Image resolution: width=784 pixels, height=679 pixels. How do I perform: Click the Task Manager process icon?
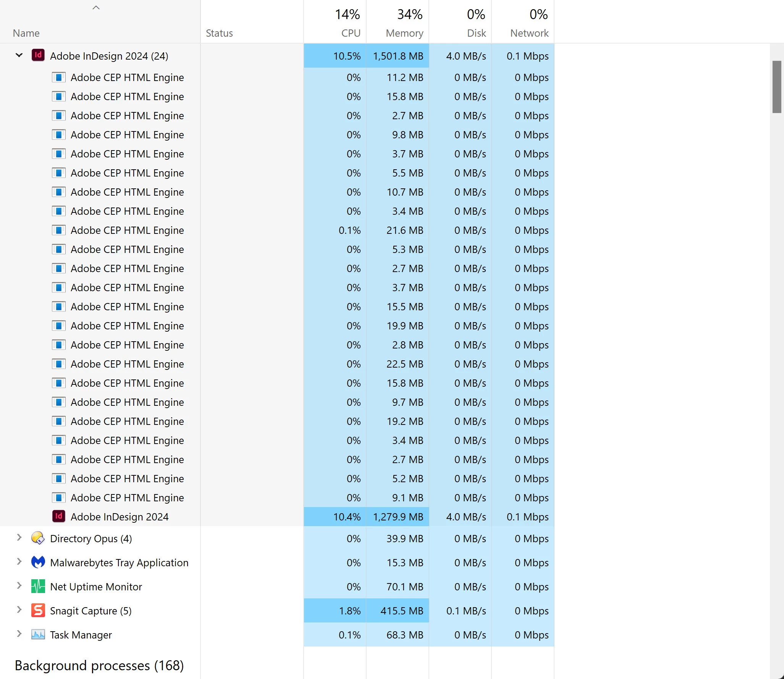(38, 634)
